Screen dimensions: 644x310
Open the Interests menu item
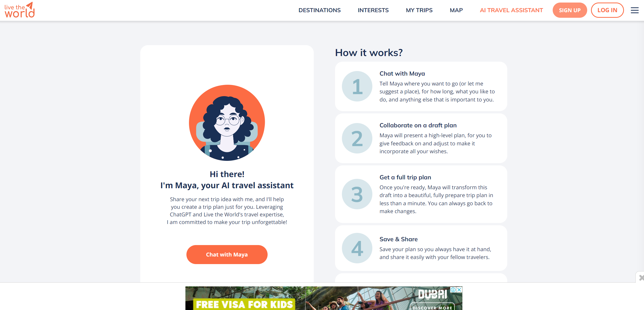pos(373,10)
